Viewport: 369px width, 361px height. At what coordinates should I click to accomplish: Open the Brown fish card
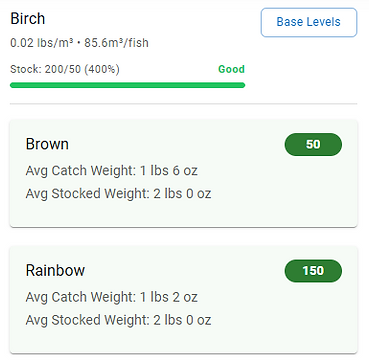pos(184,173)
